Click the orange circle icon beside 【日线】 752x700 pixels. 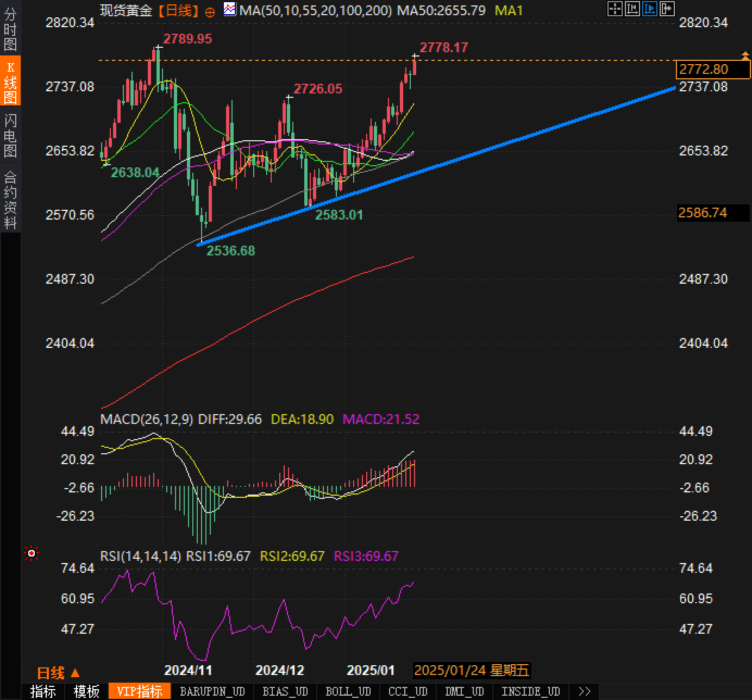pos(210,12)
